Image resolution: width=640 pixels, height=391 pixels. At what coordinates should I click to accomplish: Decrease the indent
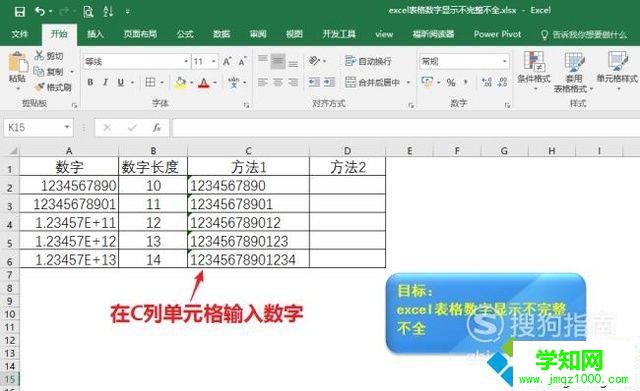[314, 82]
